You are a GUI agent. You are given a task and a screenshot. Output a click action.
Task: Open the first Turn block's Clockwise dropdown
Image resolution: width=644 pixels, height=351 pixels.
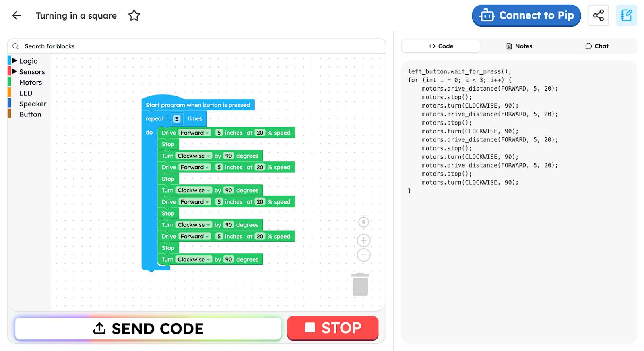[x=194, y=156]
